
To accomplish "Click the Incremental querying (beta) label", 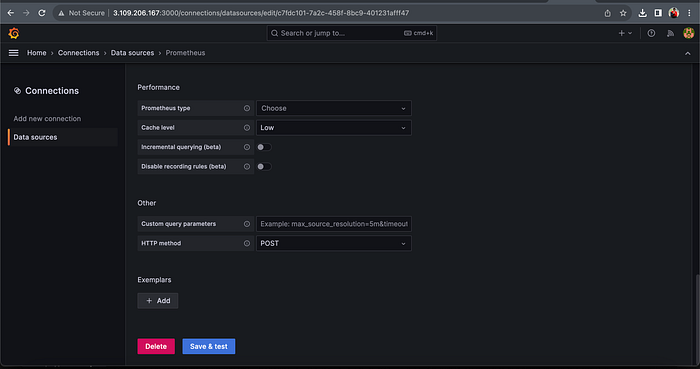I will click(x=181, y=147).
